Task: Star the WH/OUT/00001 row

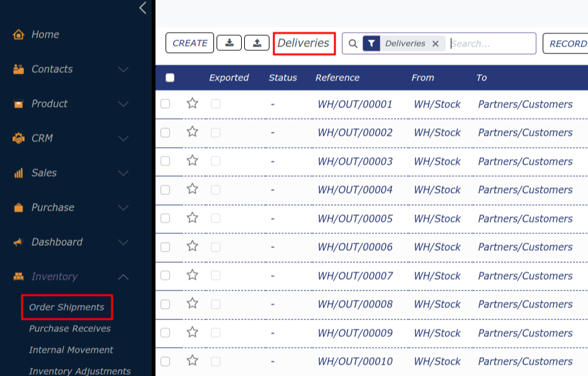Action: pos(193,103)
